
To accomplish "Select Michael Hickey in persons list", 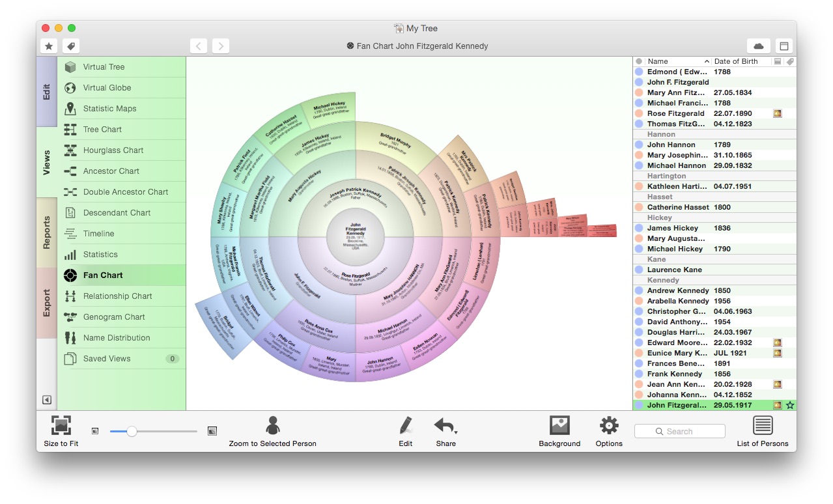I will [714, 249].
